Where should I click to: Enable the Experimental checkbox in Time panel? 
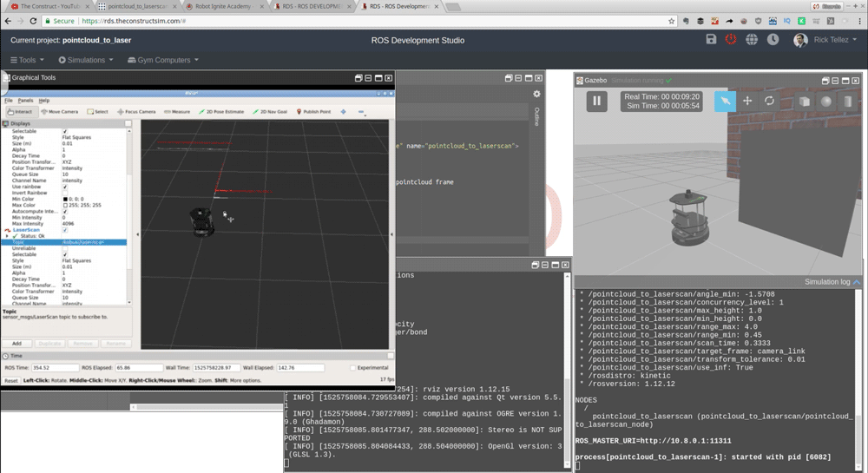(352, 368)
